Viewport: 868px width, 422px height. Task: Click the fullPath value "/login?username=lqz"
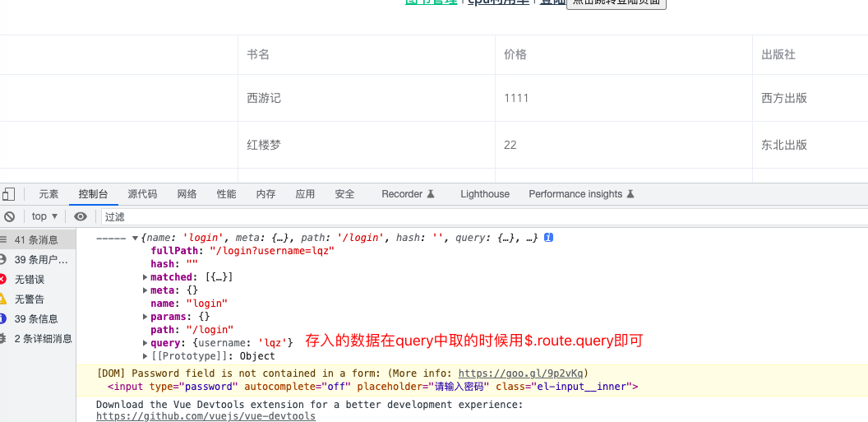pyautogui.click(x=272, y=251)
